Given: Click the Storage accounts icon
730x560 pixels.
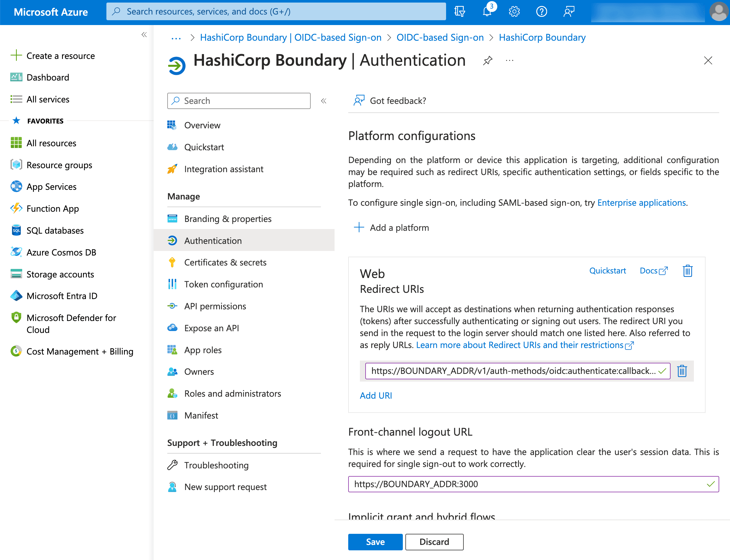Looking at the screenshot, I should coord(16,274).
